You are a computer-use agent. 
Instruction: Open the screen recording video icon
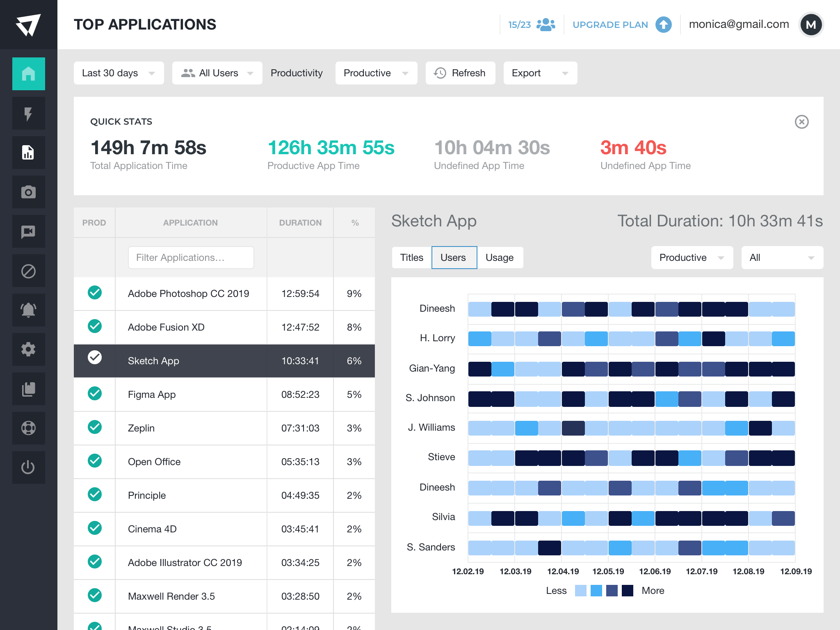point(28,231)
